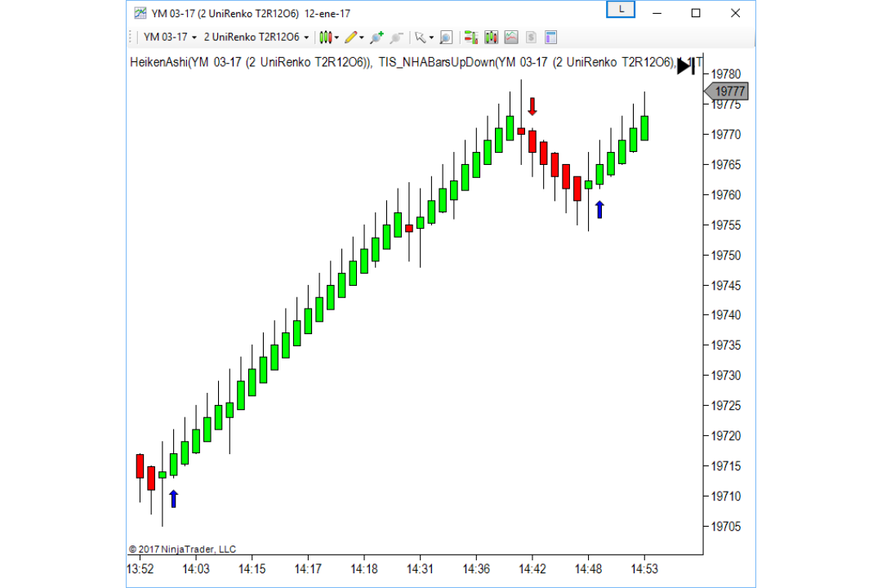This screenshot has height=588, width=882.
Task: Click the 19780 price axis label
Action: click(x=726, y=74)
